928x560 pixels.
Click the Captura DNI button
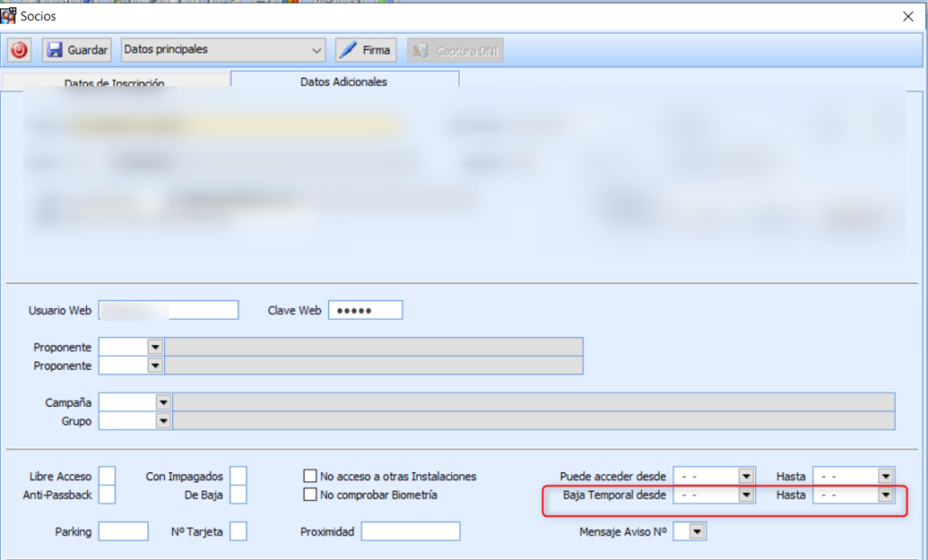(455, 51)
